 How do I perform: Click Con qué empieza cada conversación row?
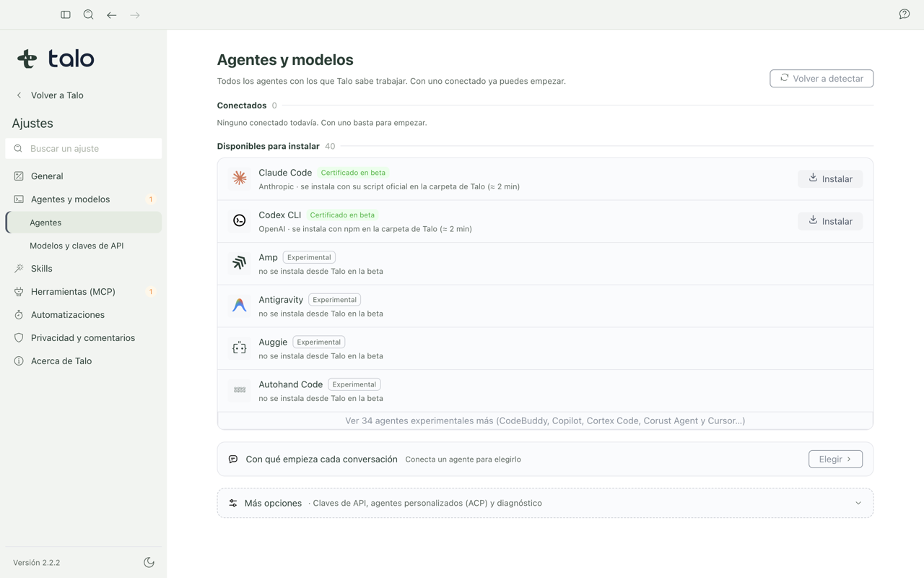pos(545,459)
